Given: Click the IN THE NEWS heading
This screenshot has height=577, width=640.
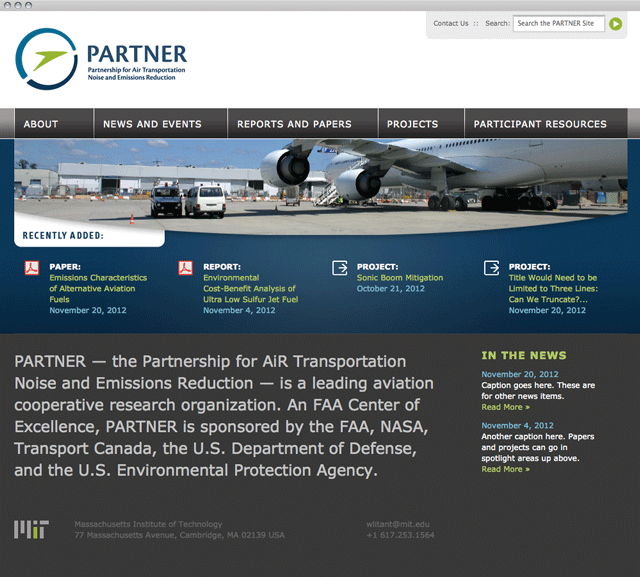Looking at the screenshot, I should coord(524,355).
